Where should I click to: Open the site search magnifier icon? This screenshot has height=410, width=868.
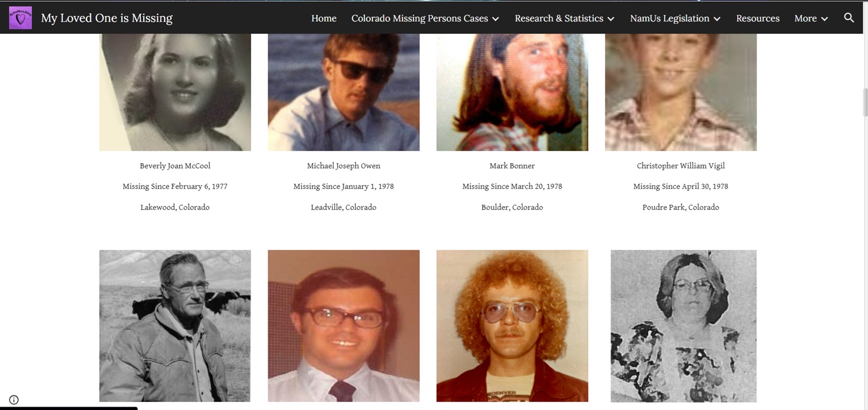[849, 18]
